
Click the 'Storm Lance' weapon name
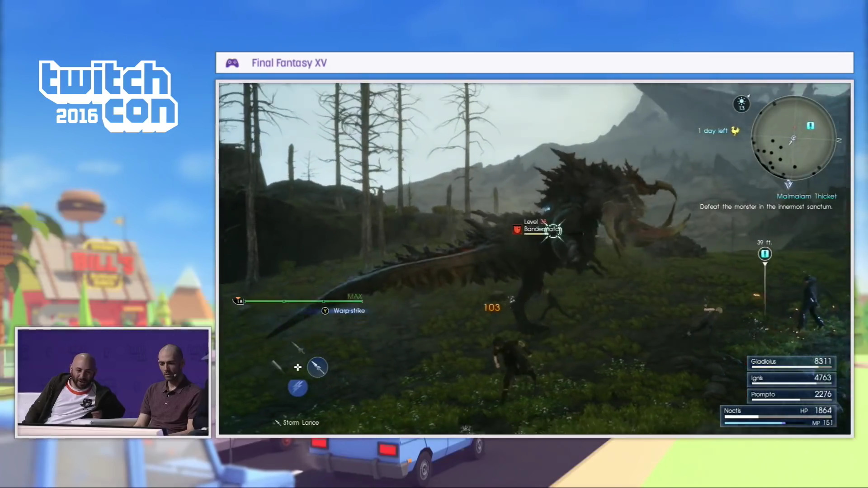(301, 422)
